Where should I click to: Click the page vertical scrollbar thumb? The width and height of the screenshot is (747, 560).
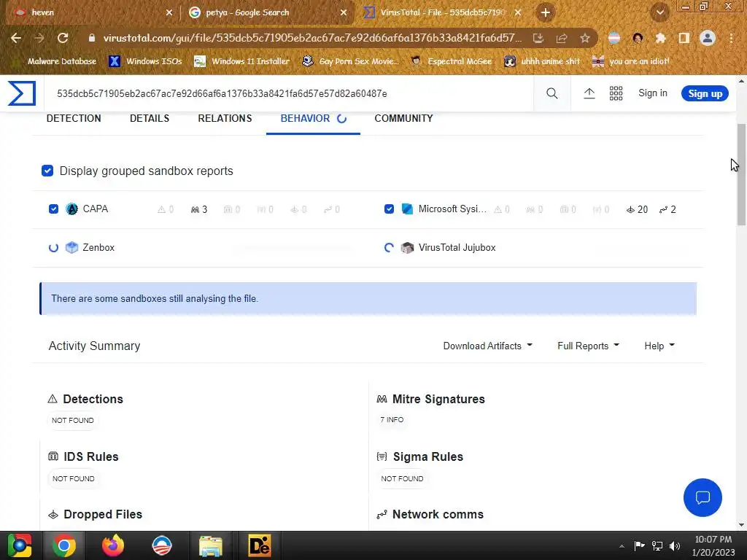741,174
